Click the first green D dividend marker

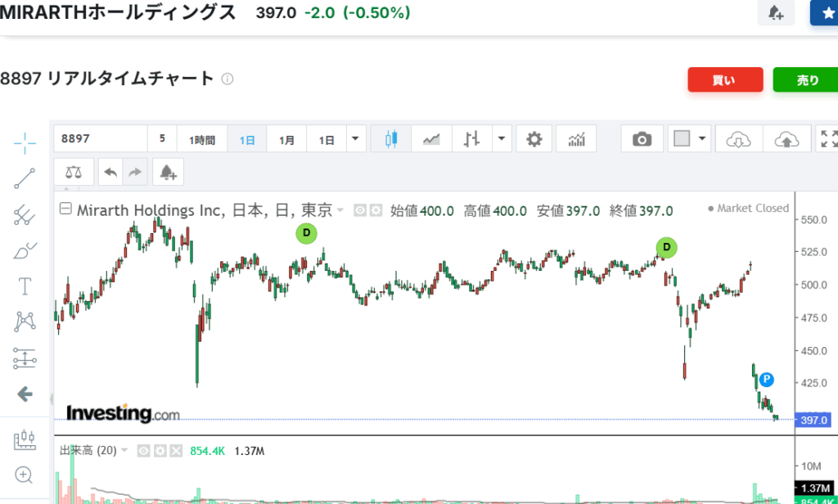(306, 233)
